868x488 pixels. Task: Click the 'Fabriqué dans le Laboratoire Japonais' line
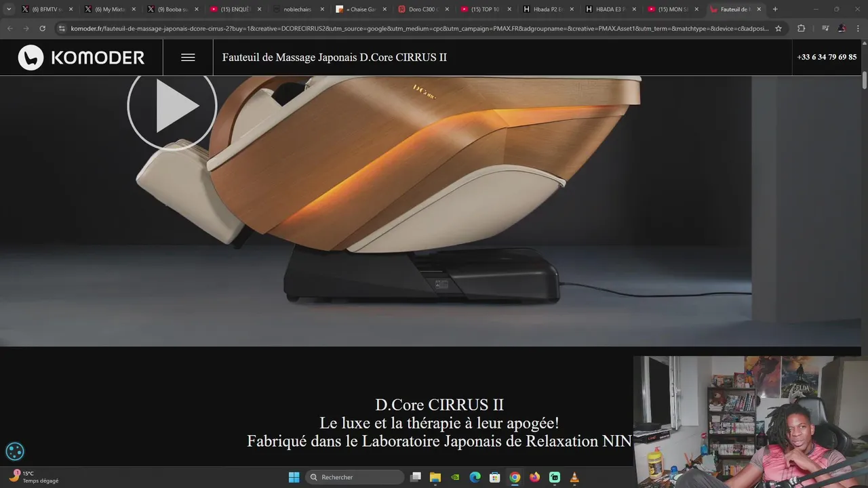(439, 441)
